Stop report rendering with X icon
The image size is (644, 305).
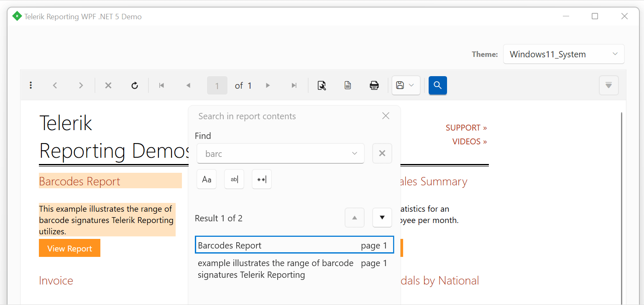[x=108, y=85]
